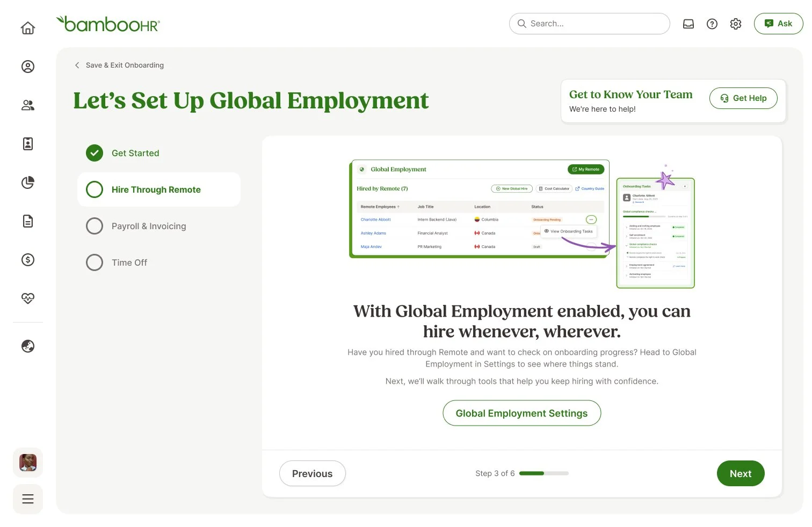
Task: Open the Home icon in sidebar
Action: tap(28, 28)
